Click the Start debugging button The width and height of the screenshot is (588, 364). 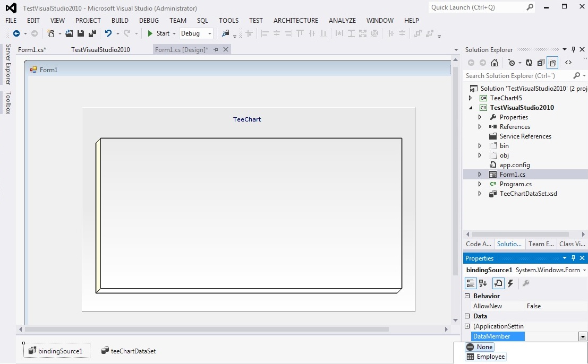158,33
